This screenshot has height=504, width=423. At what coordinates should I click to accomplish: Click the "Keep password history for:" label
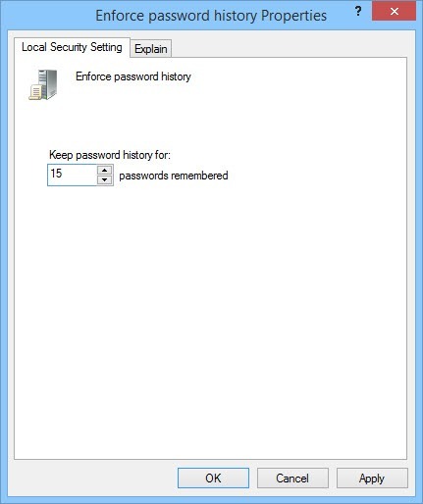coord(110,155)
